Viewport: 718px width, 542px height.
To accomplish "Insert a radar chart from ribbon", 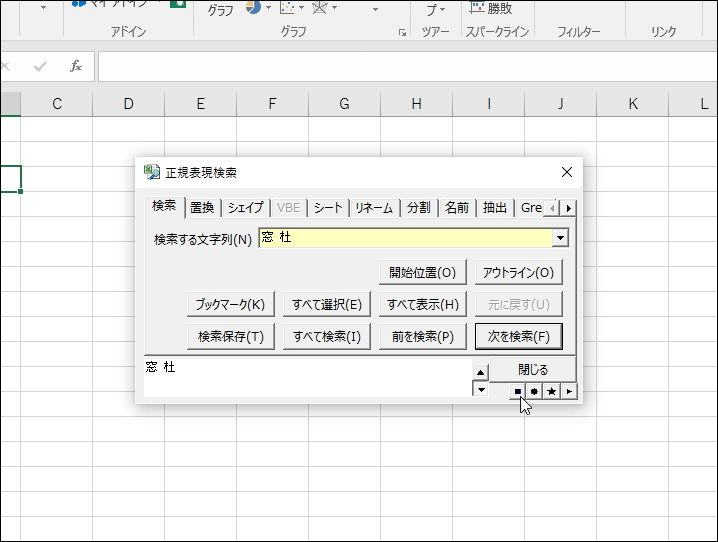I will pyautogui.click(x=320, y=7).
